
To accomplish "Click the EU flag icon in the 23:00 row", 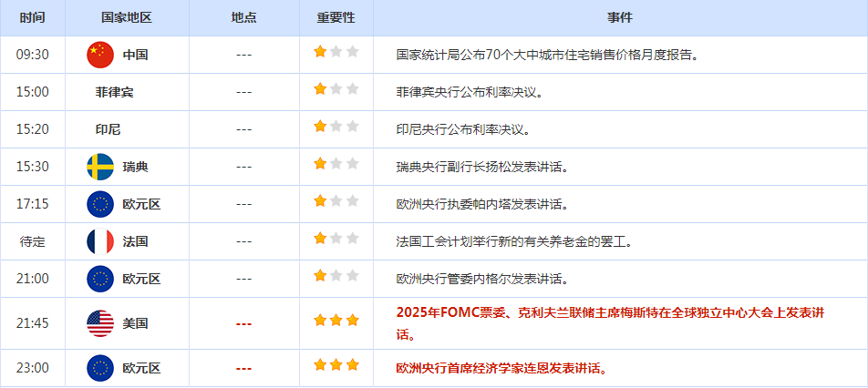I will click(x=100, y=368).
